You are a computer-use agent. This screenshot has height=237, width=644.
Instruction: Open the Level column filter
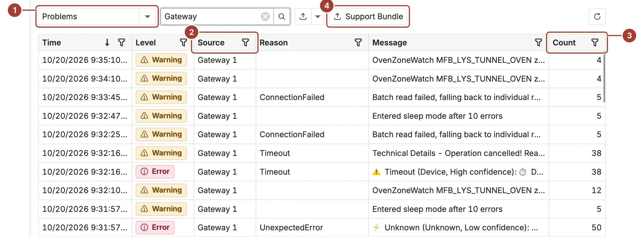click(183, 43)
